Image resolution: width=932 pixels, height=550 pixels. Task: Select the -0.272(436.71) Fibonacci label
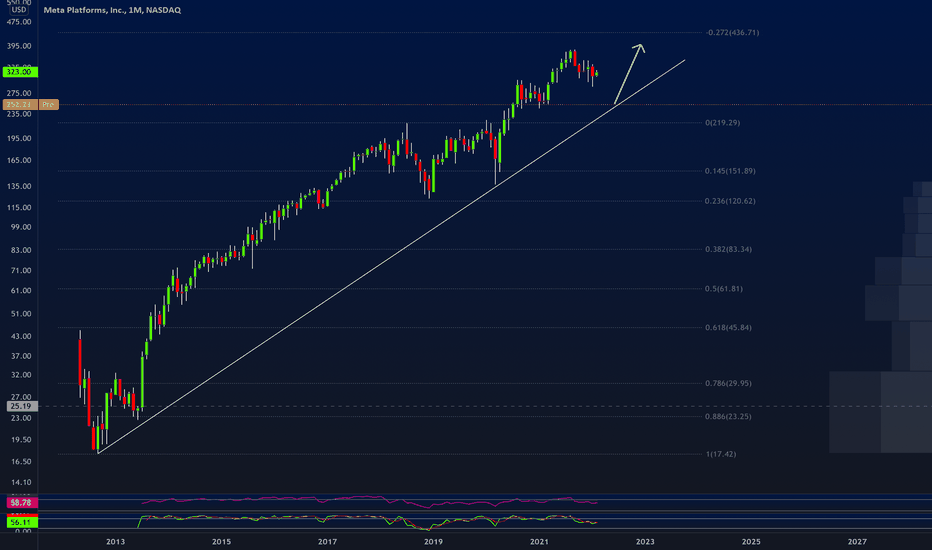click(732, 33)
